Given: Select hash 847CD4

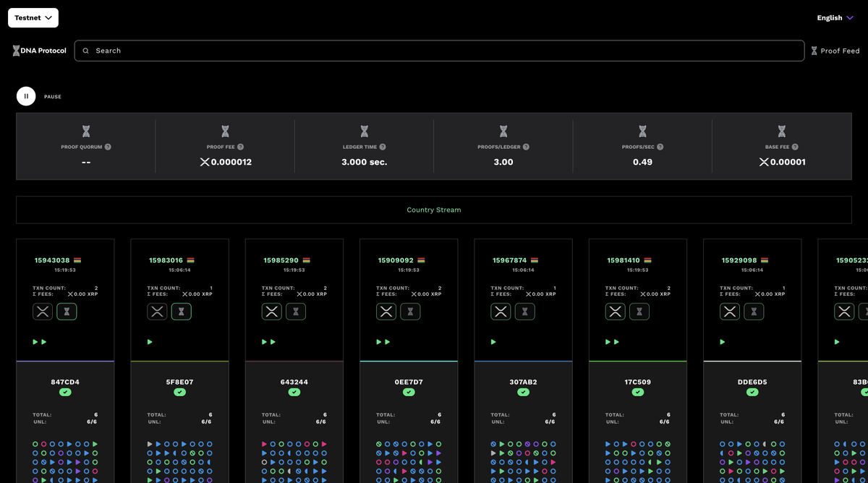Looking at the screenshot, I should (65, 382).
